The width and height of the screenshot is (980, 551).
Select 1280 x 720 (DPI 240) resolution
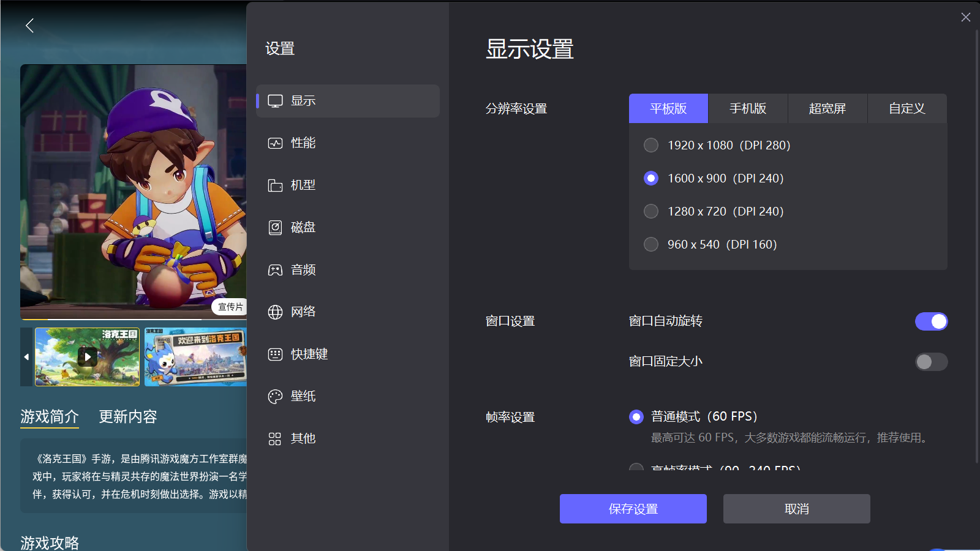point(651,211)
